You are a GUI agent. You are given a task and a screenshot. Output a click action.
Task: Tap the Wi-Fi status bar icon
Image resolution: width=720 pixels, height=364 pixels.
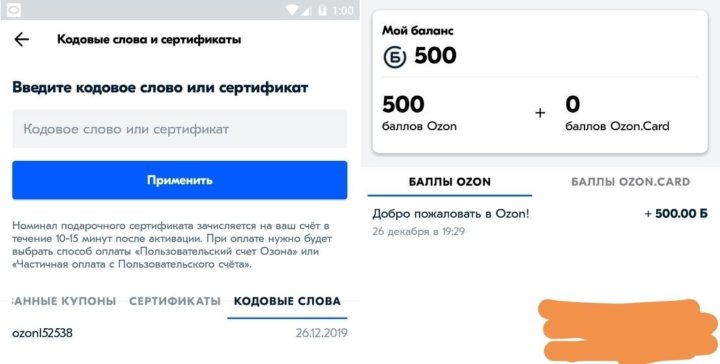click(x=291, y=10)
